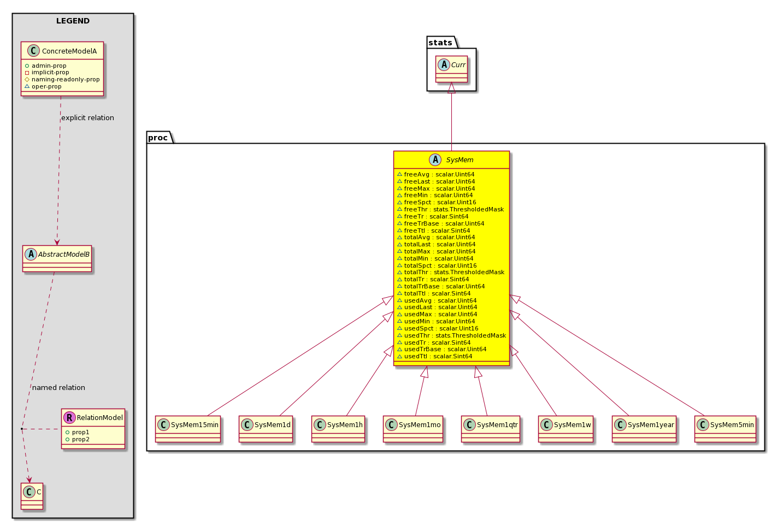Click the totalAvg : scalar.Uint64 attribute

(x=439, y=237)
